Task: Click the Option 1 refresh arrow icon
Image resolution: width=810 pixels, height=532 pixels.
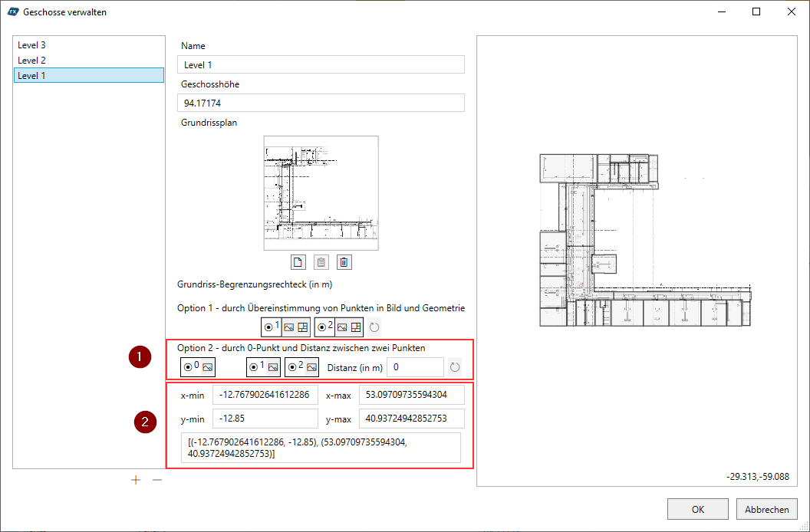Action: (374, 327)
